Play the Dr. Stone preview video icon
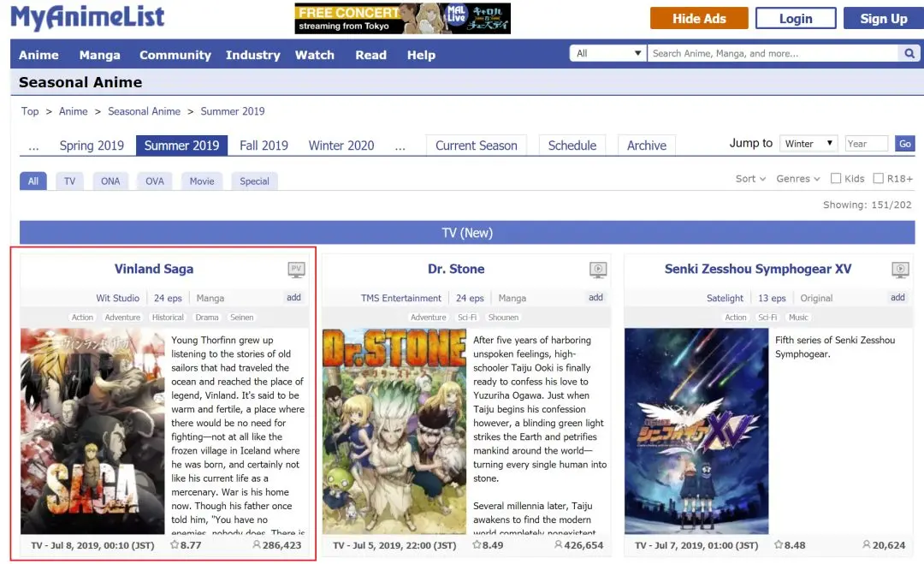924x564 pixels. click(x=598, y=270)
